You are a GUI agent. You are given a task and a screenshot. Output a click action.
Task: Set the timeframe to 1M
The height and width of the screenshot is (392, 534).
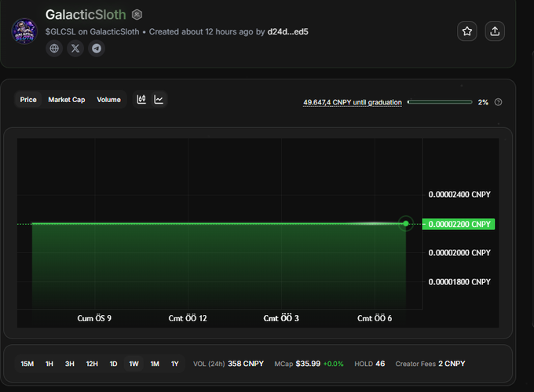point(155,364)
